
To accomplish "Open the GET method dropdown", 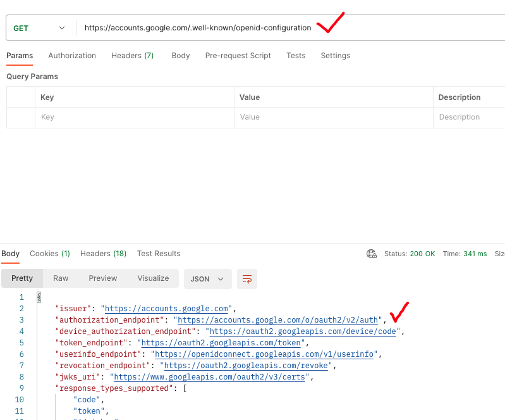I will 39,28.
